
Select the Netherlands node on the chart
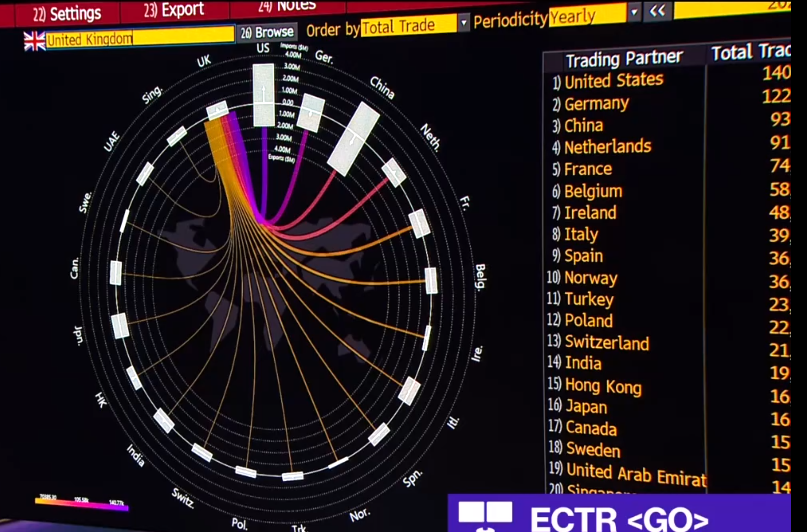(394, 172)
